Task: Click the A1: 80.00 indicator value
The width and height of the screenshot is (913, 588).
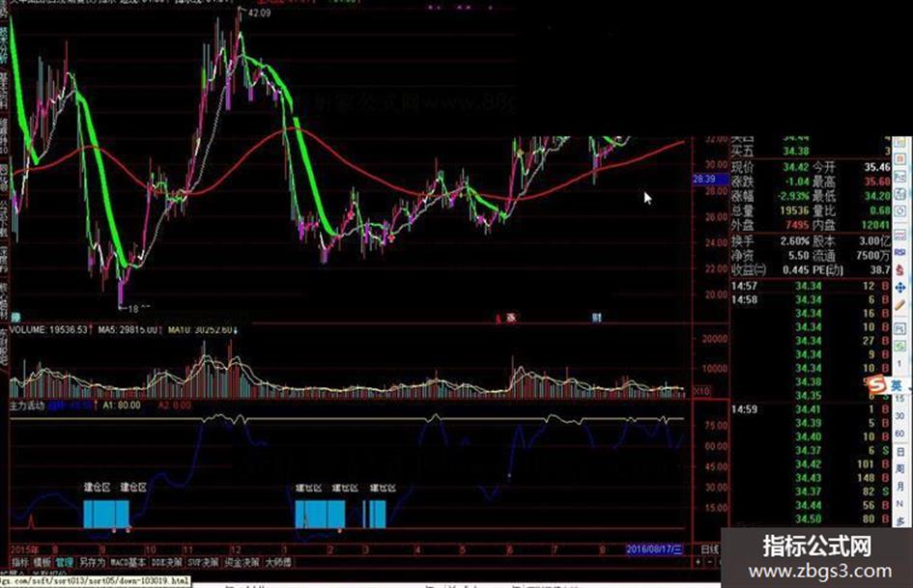Action: [x=122, y=406]
